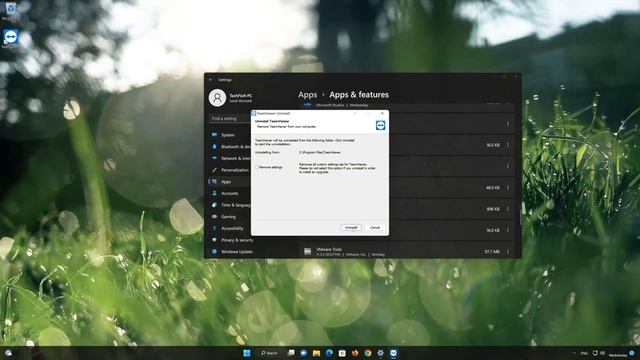Open File Explorer from the taskbar
Viewport: 640px width, 360px height.
coord(316,353)
